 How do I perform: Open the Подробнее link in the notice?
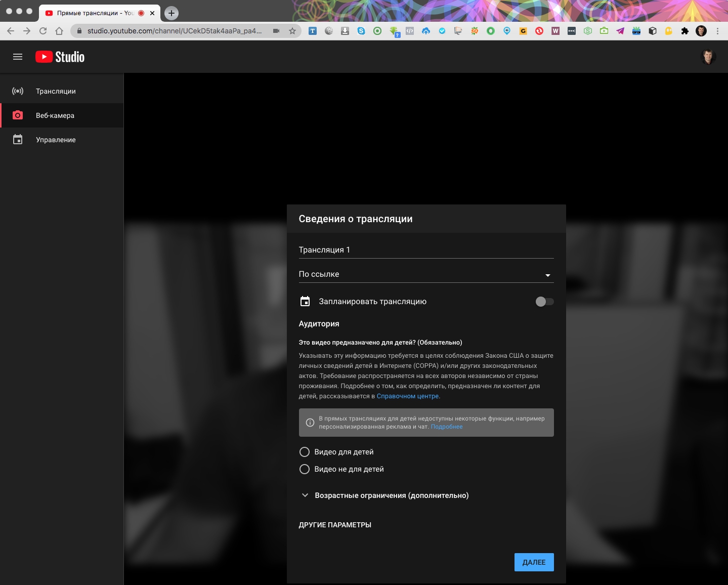[x=447, y=427]
